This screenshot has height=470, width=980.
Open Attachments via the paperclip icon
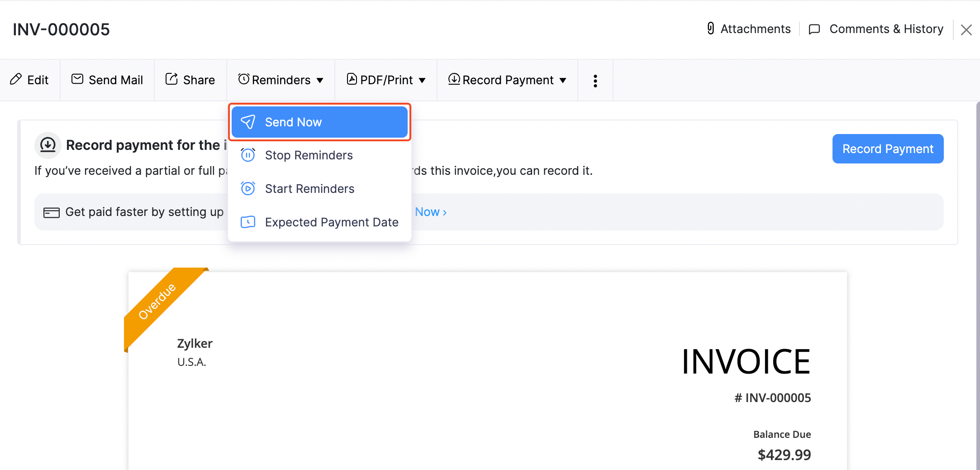[710, 29]
